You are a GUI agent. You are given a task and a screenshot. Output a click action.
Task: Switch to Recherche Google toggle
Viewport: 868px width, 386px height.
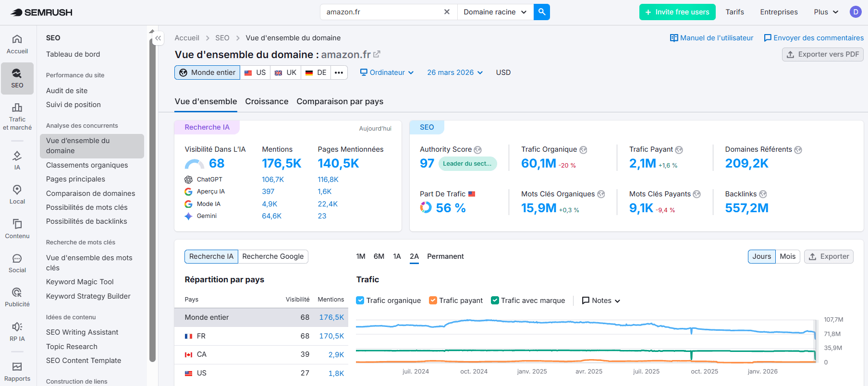[x=273, y=256]
